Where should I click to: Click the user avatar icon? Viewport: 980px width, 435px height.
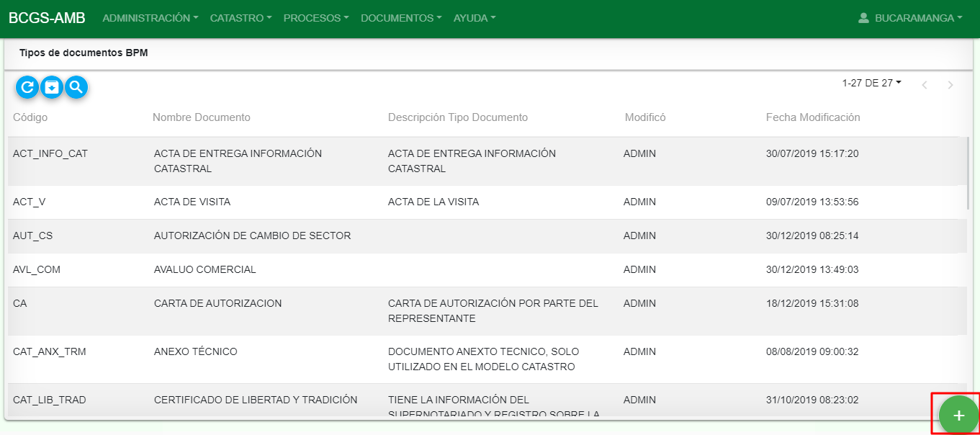864,18
